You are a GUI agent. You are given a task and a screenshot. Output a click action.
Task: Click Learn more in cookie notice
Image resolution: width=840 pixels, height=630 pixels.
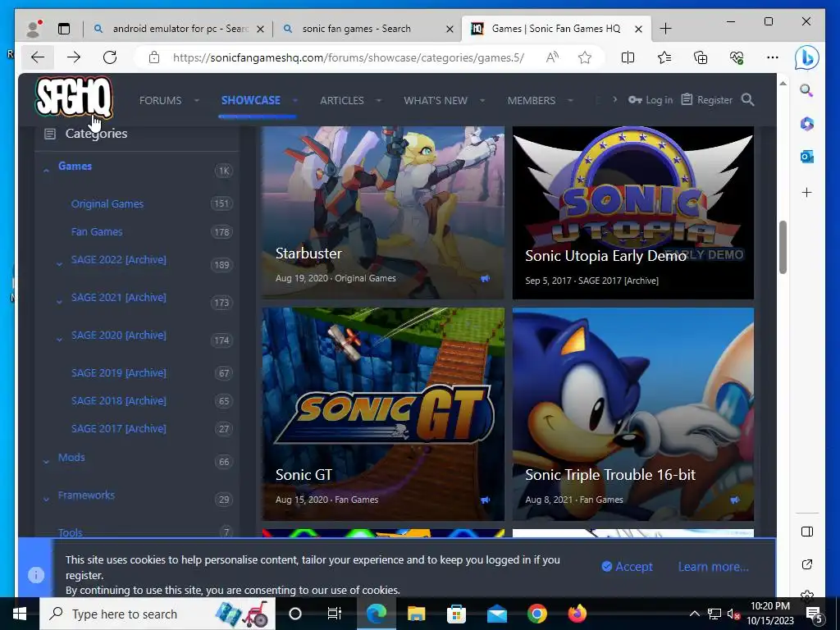(713, 567)
